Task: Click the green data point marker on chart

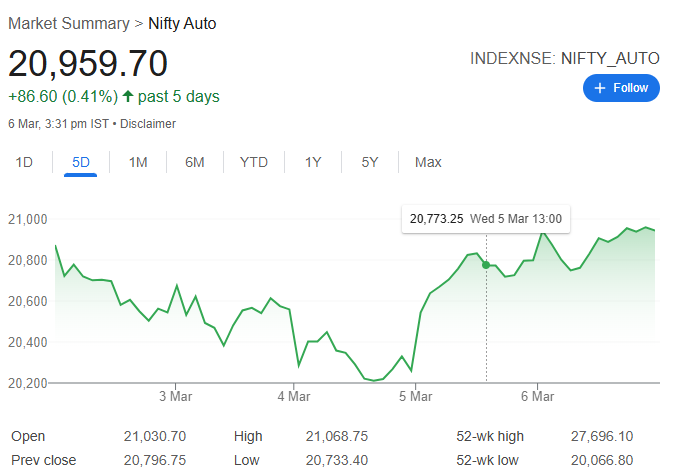Action: pyautogui.click(x=486, y=264)
